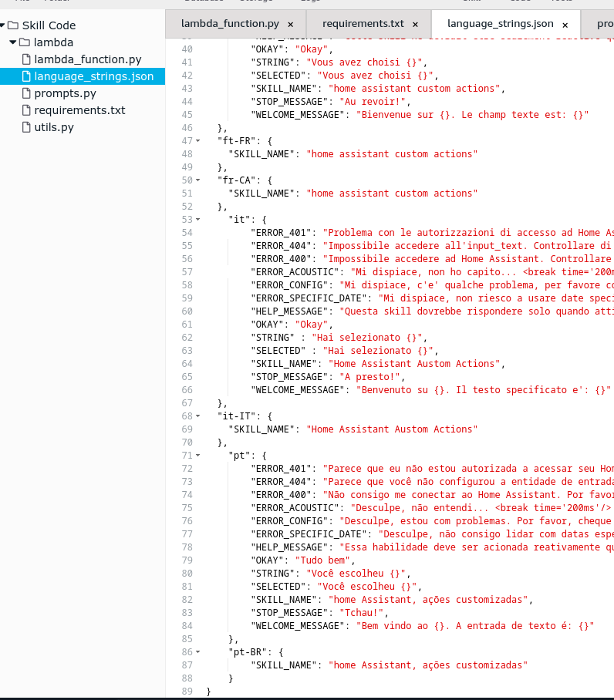Image resolution: width=614 pixels, height=700 pixels.
Task: Close the language_strings.json tab
Action: 565,24
